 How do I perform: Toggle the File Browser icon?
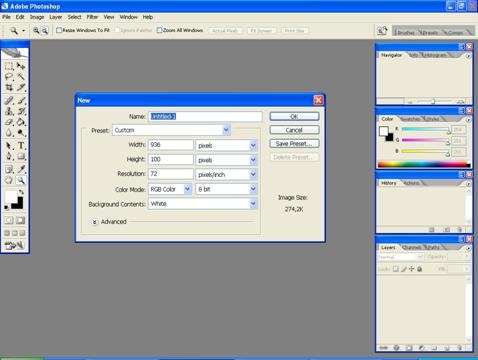(382, 31)
